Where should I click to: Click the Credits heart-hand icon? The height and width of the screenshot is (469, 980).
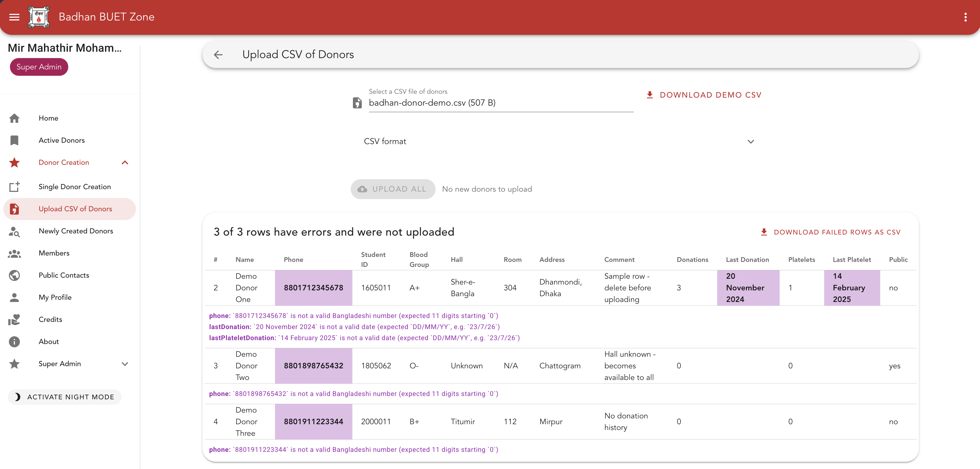(x=14, y=320)
